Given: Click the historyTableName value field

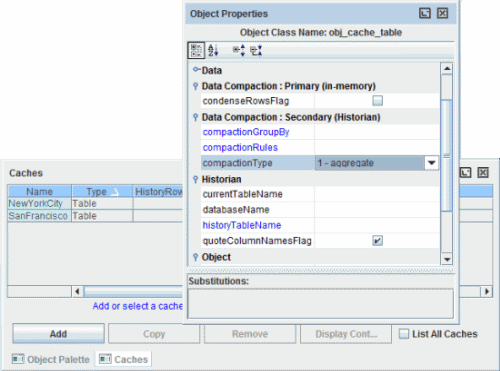Looking at the screenshot, I should coord(377,225).
